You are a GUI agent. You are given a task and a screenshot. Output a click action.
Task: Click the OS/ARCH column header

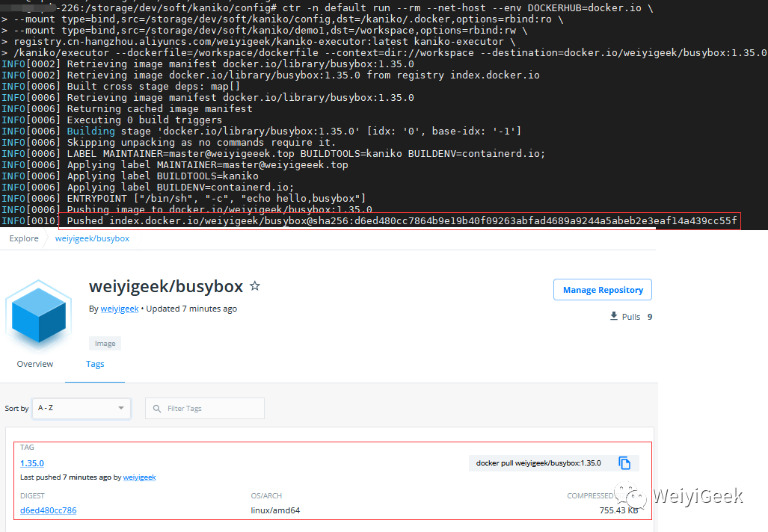coord(266,496)
